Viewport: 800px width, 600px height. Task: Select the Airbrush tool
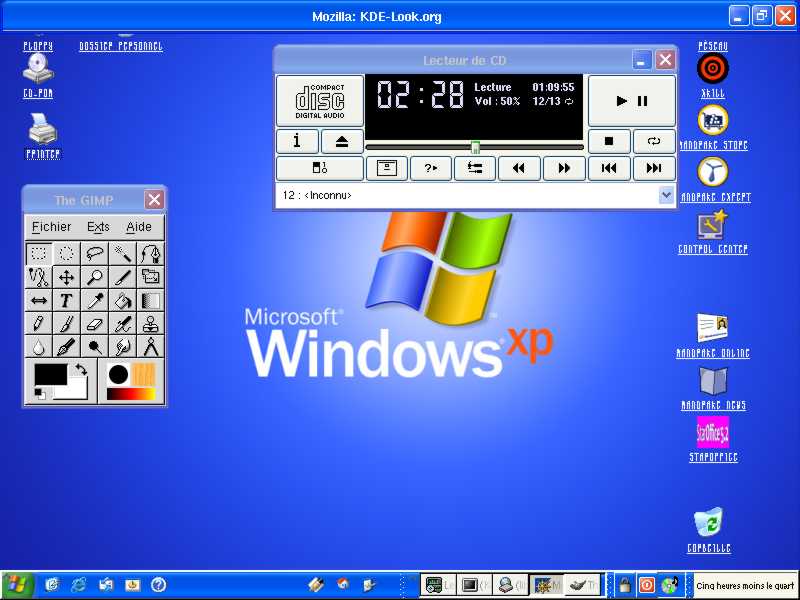point(122,324)
